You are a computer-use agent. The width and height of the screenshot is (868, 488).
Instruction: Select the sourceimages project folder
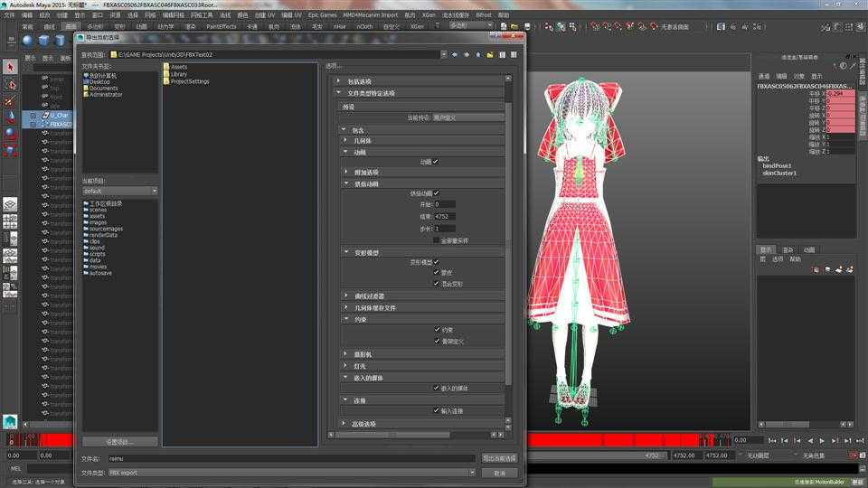[x=106, y=229]
